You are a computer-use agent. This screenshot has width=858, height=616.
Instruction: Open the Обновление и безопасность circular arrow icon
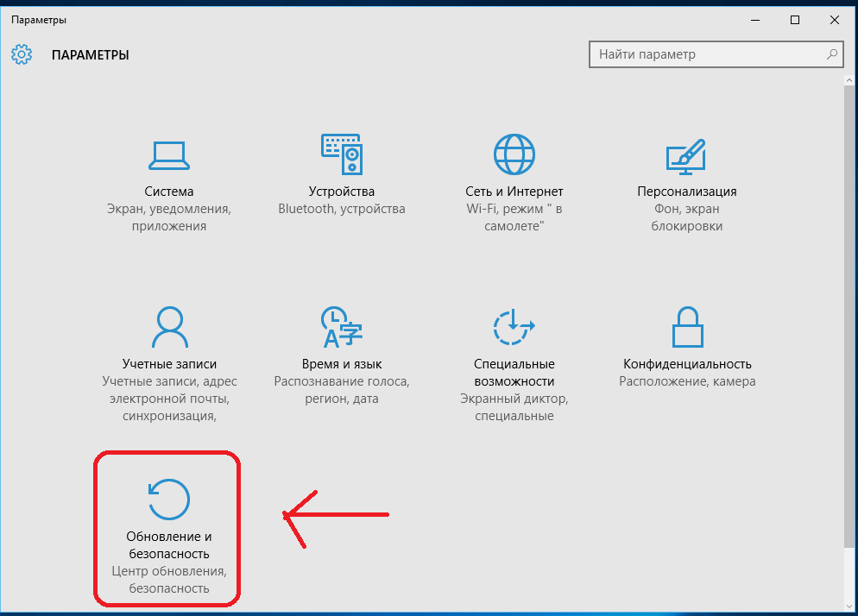click(169, 499)
